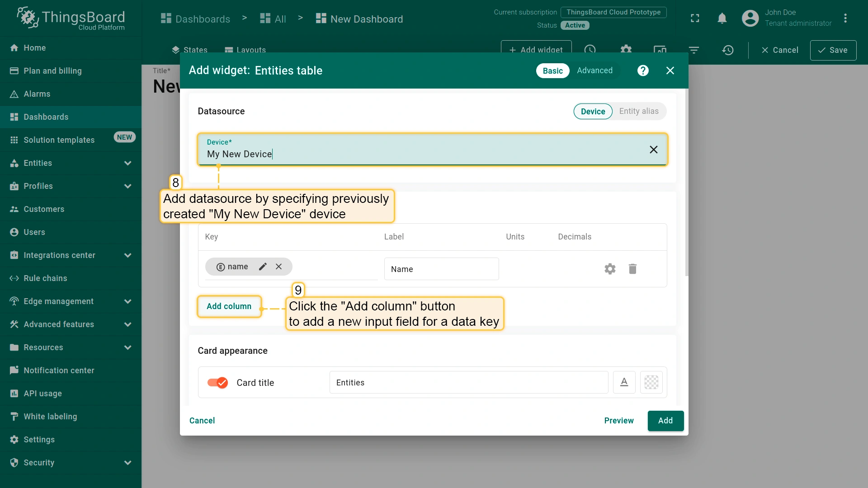The width and height of the screenshot is (868, 488).
Task: Switch widget config to Advanced mode
Action: coord(594,70)
